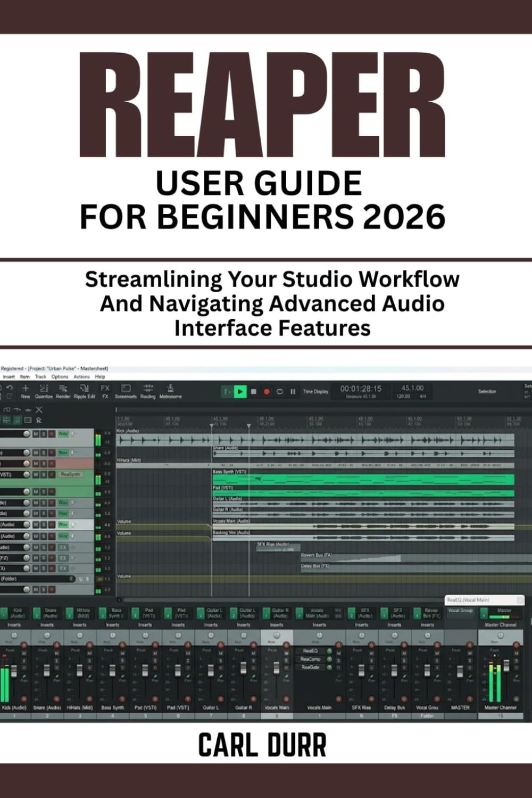Adjust the Snare (Audio) mixer fader

point(46,670)
